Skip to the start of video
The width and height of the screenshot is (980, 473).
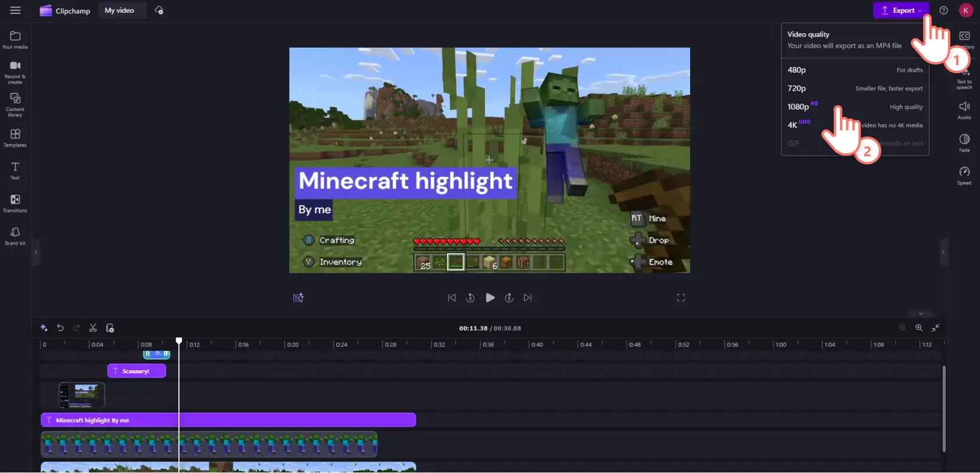(x=451, y=298)
